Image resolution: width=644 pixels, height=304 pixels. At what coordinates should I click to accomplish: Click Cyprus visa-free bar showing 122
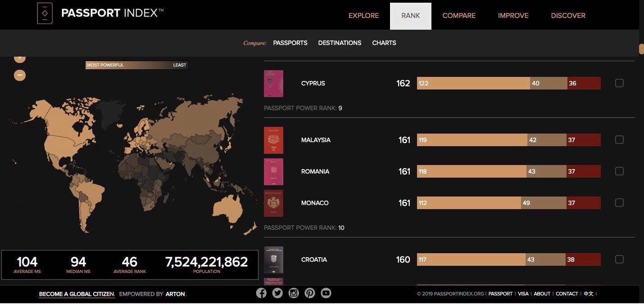point(473,83)
